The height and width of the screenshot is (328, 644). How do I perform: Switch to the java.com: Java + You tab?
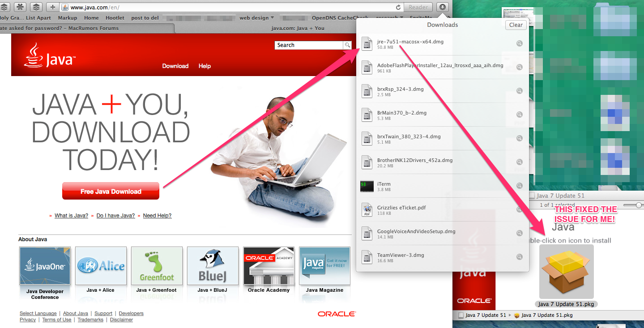point(298,28)
